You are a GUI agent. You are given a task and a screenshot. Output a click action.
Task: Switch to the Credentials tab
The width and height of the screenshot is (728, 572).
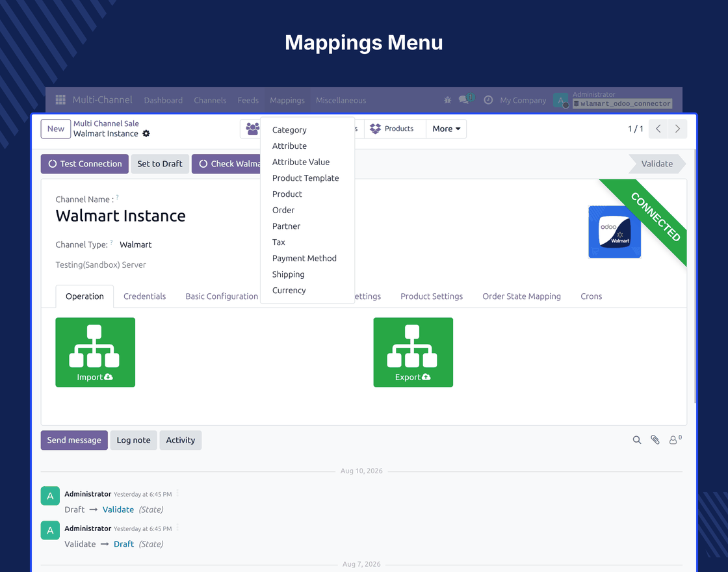(x=144, y=296)
